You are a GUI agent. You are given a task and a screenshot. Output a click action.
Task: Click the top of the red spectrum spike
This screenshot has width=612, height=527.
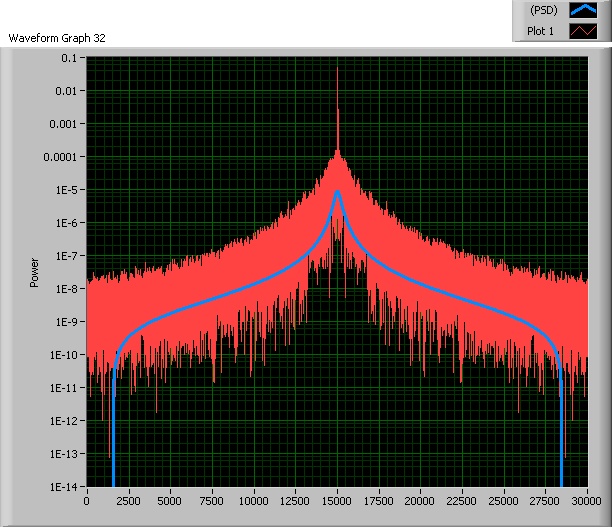[x=337, y=68]
